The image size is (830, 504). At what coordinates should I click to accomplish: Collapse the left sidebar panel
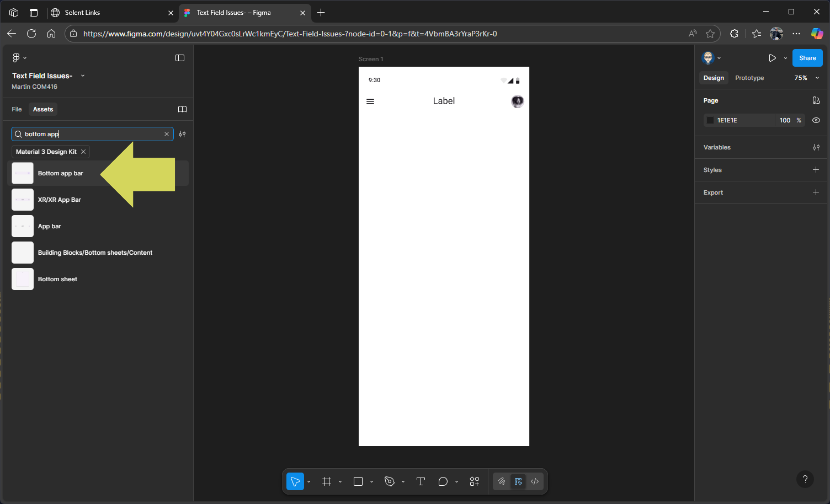click(180, 58)
